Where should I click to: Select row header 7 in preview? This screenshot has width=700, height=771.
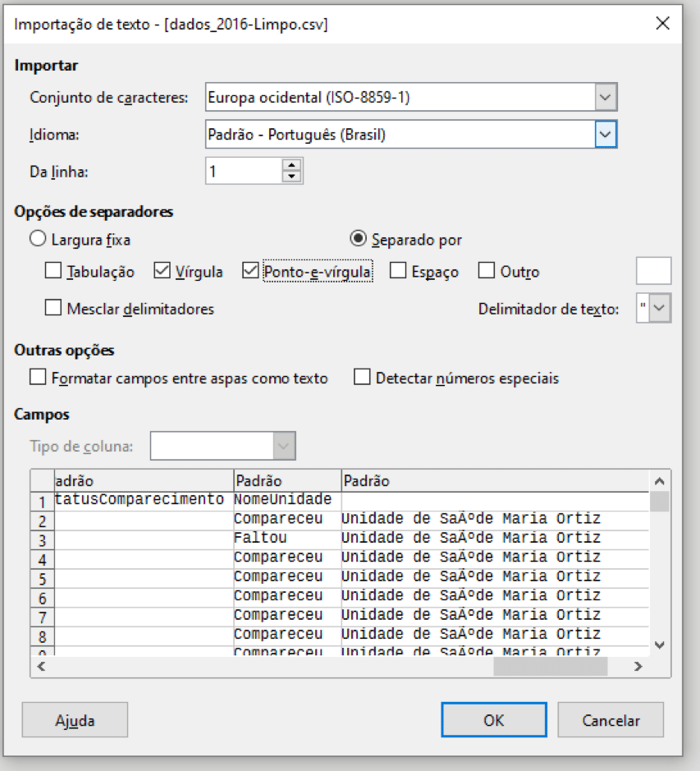(x=43, y=617)
